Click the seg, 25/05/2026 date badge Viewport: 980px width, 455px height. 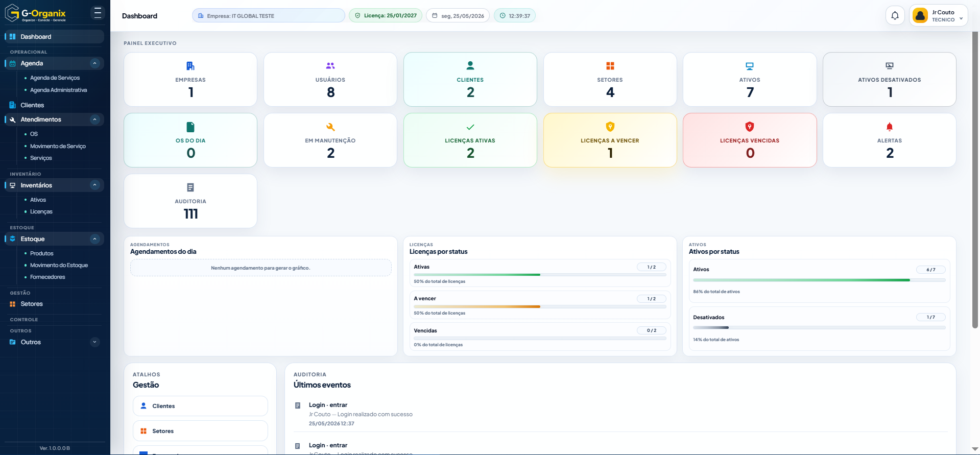click(458, 16)
